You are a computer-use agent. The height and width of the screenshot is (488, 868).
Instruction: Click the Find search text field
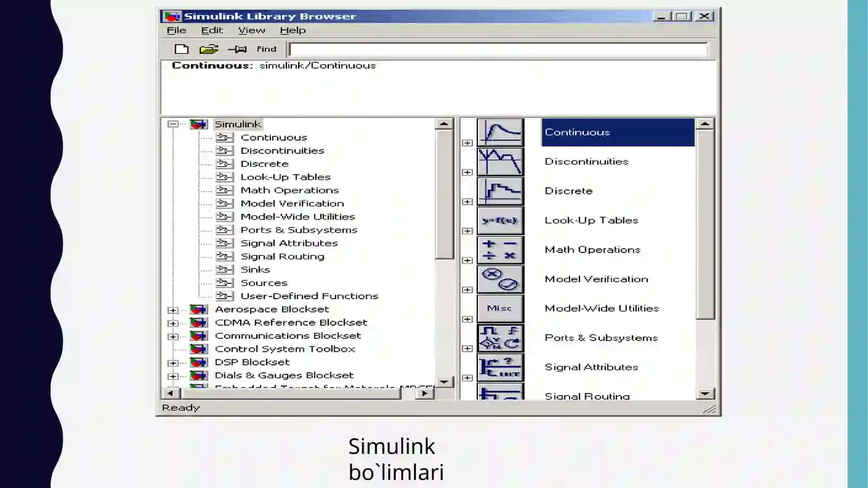click(499, 50)
